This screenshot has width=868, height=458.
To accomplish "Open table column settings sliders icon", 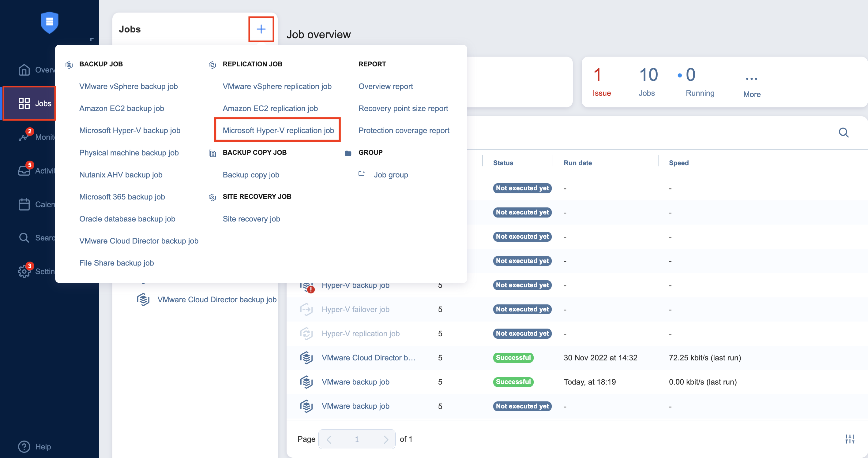I will coord(850,439).
